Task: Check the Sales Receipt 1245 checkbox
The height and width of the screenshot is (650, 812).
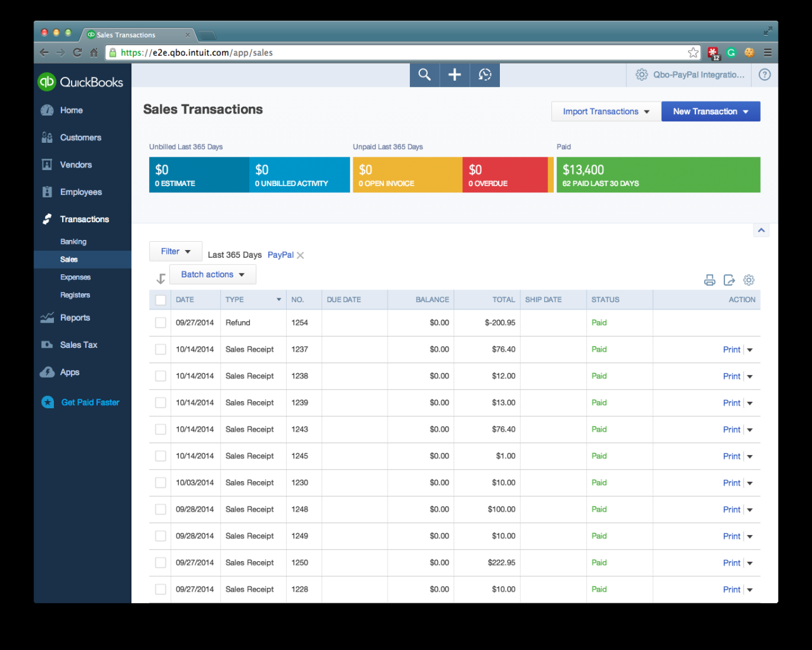Action: click(x=160, y=456)
